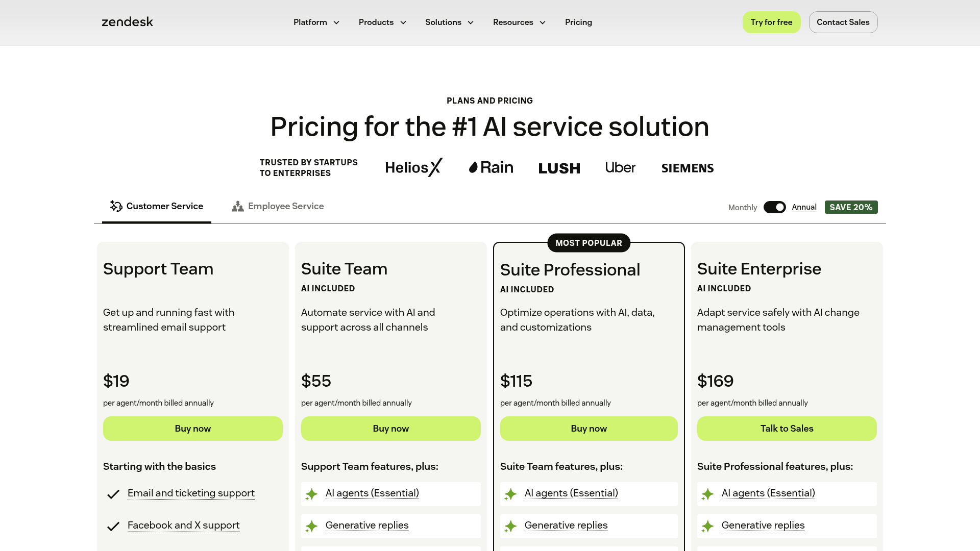This screenshot has height=551, width=980.
Task: Click the Customer Service tab icon
Action: tap(116, 206)
